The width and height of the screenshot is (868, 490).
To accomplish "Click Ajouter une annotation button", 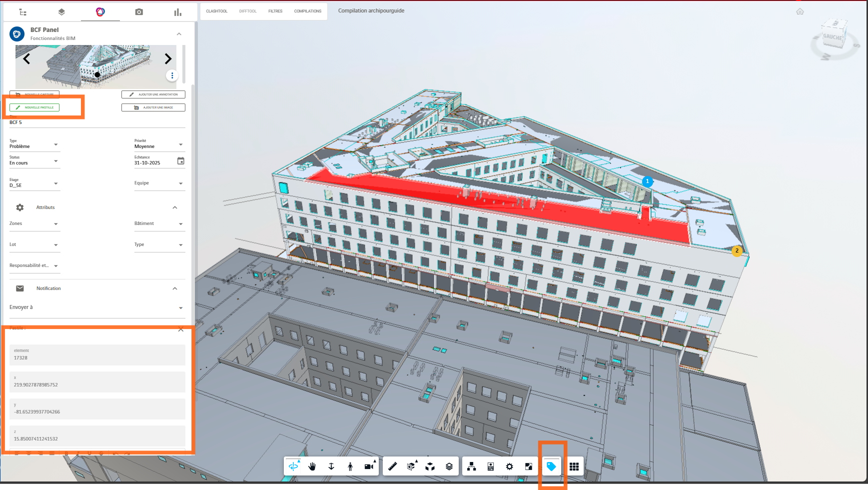I will pyautogui.click(x=153, y=94).
